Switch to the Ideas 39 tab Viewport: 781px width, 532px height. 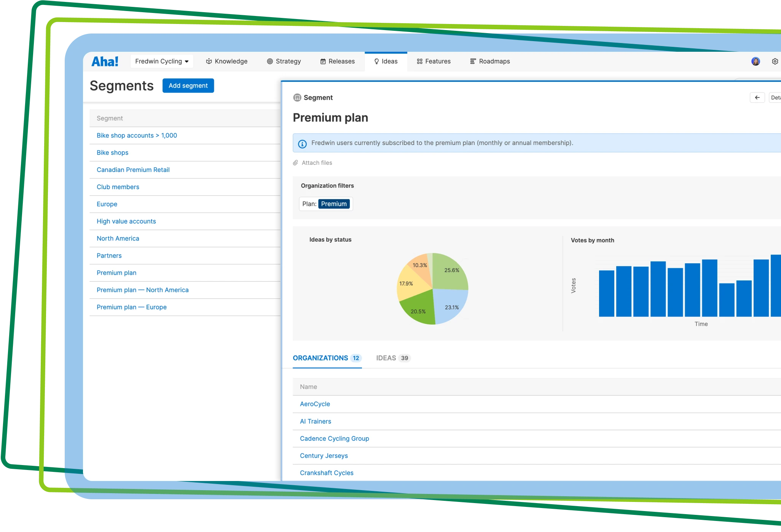(x=392, y=358)
